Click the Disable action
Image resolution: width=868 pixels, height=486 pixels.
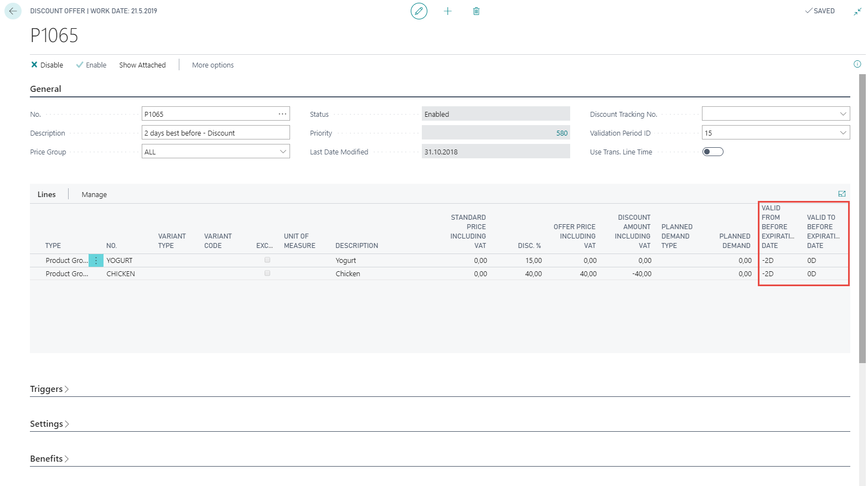47,65
